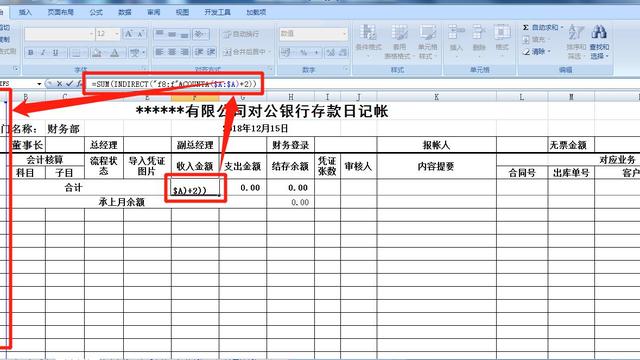Image resolution: width=640 pixels, height=360 pixels.
Task: Open the font group dialog launcher
Action: coord(144,69)
